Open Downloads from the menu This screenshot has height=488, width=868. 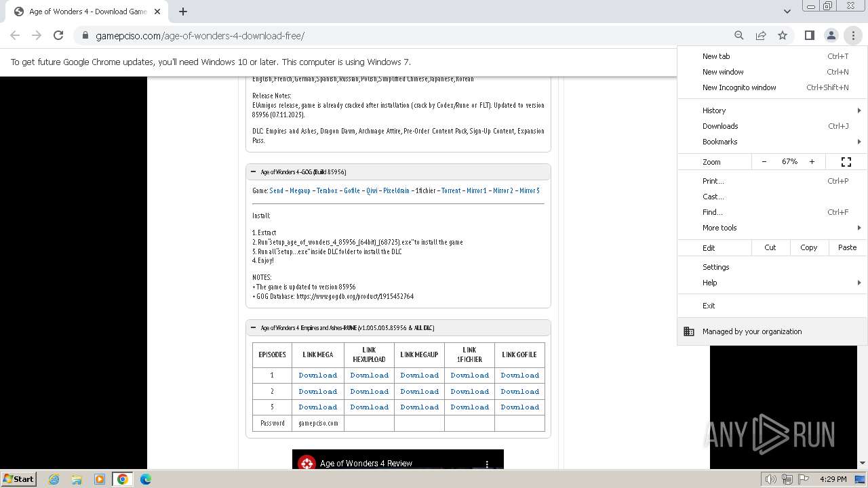pos(772,126)
